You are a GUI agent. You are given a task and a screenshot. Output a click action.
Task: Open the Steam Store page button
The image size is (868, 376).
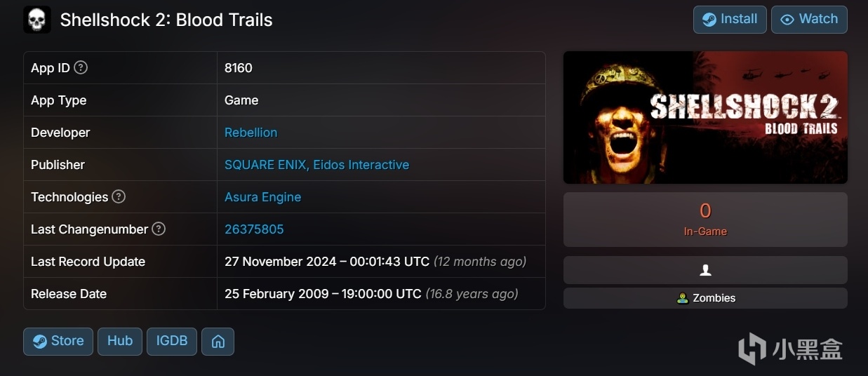coord(58,342)
